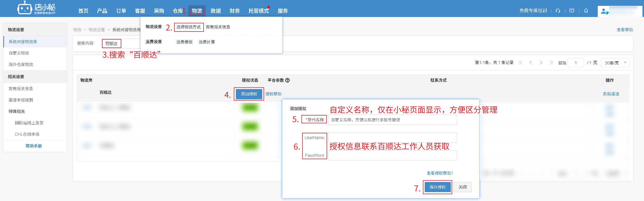The height and width of the screenshot is (201, 644).
Task: Focus the 搜索内容 search field
Action: 121,43
